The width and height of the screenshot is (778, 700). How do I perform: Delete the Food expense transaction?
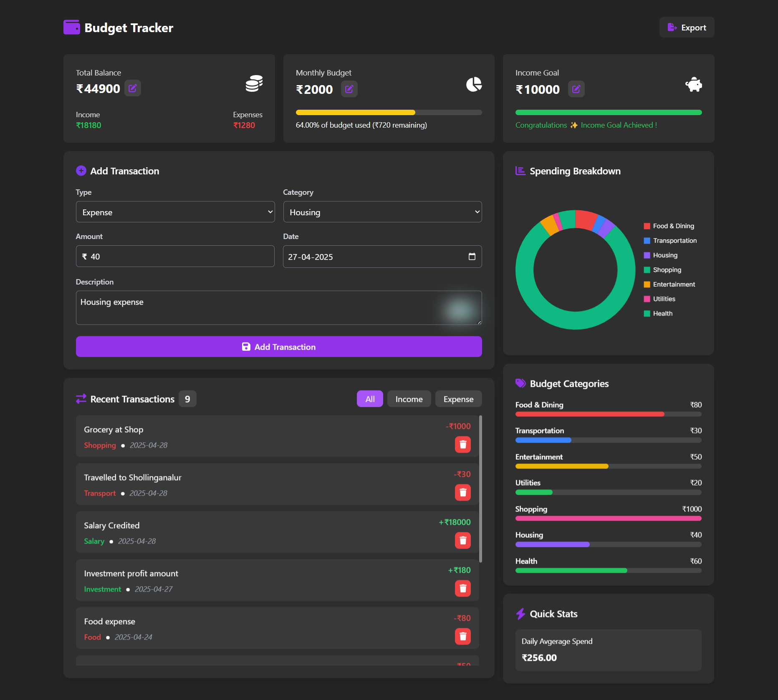tap(462, 637)
